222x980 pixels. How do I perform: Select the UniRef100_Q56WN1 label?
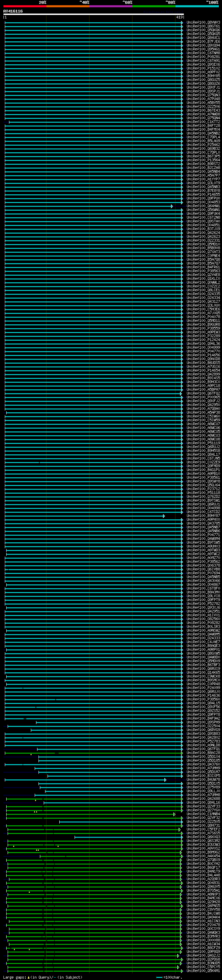[x=203, y=210]
